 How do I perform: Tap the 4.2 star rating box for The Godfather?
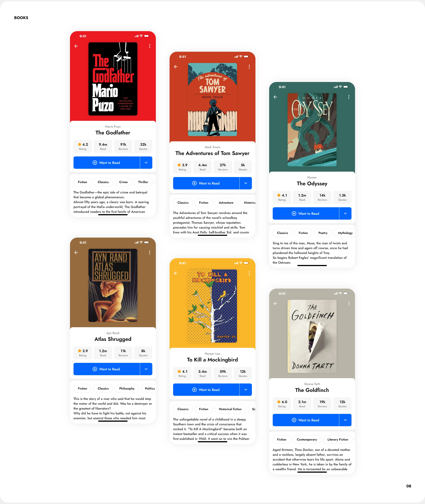pyautogui.click(x=83, y=146)
